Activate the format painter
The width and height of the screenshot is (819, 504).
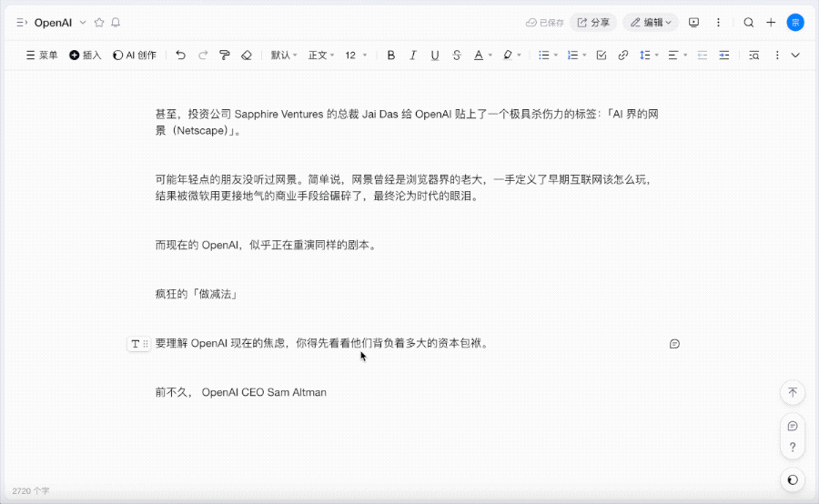tap(225, 55)
